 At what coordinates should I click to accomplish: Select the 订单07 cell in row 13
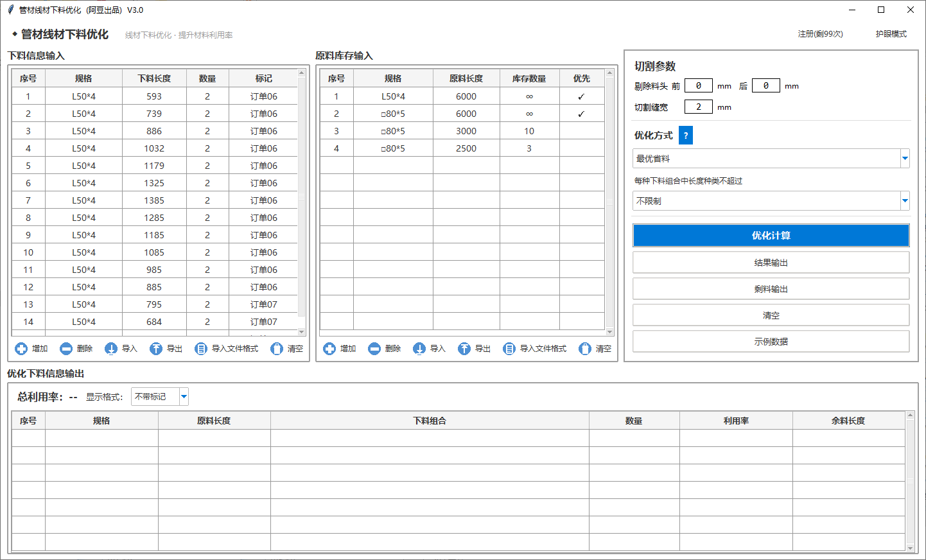pyautogui.click(x=264, y=304)
